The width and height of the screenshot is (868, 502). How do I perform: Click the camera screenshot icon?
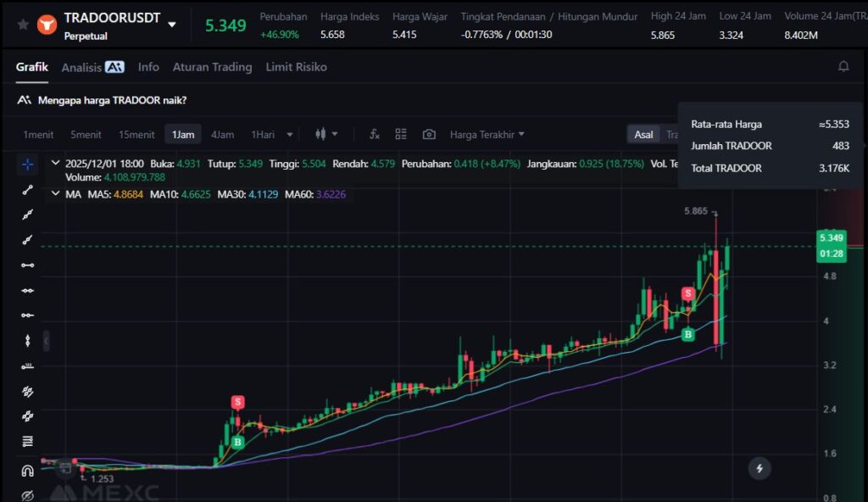pyautogui.click(x=429, y=134)
